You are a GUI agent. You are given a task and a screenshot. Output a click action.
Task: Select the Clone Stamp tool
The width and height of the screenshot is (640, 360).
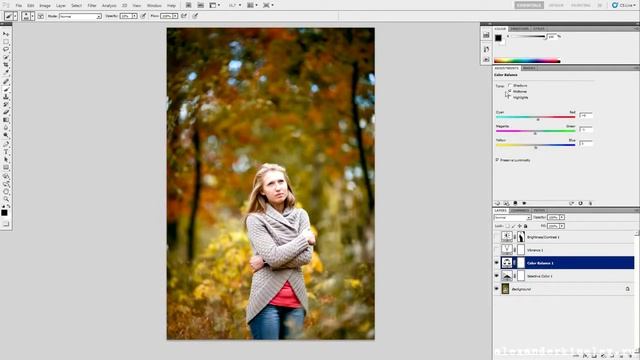[x=6, y=97]
